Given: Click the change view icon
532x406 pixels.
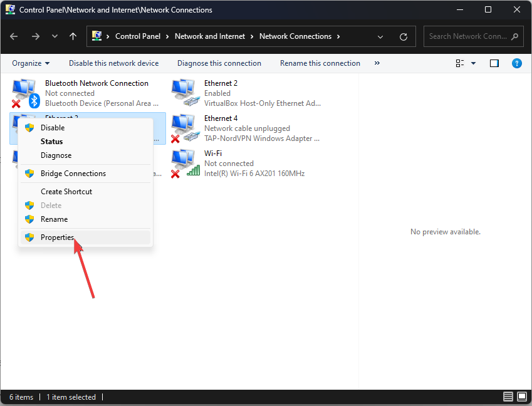Looking at the screenshot, I should (460, 63).
